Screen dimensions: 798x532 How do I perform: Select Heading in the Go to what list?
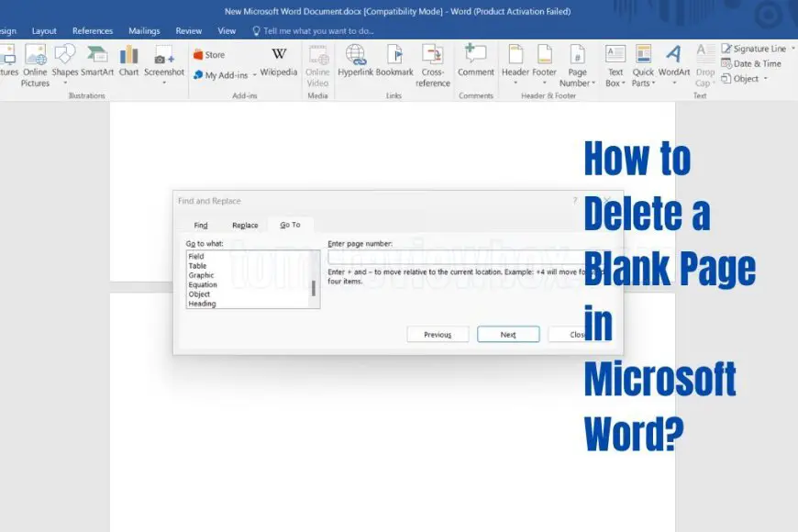click(202, 304)
